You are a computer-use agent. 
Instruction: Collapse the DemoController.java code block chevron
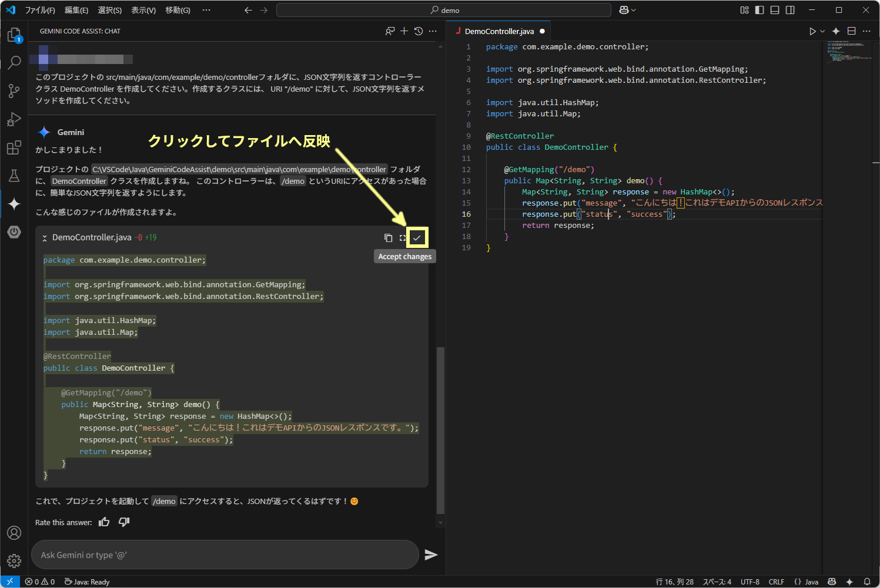[x=44, y=237]
